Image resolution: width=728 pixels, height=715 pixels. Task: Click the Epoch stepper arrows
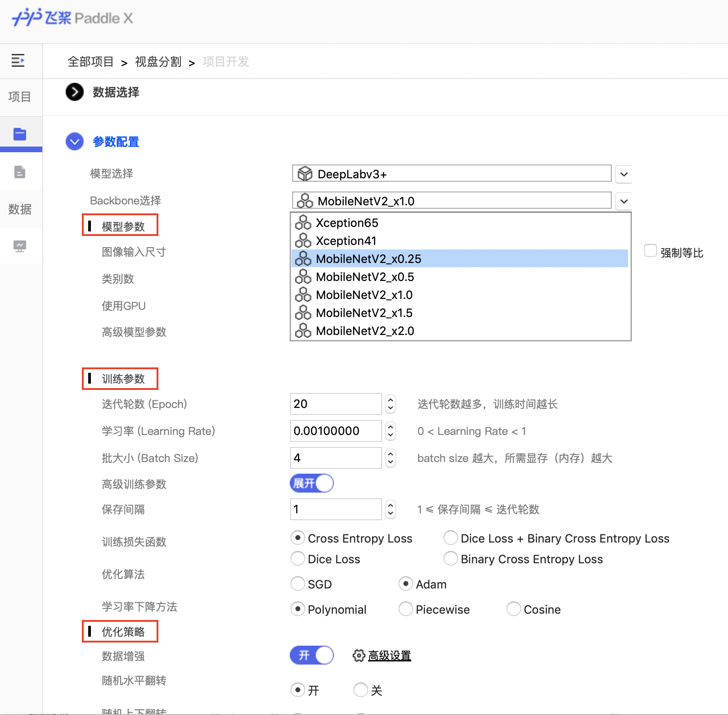[391, 404]
